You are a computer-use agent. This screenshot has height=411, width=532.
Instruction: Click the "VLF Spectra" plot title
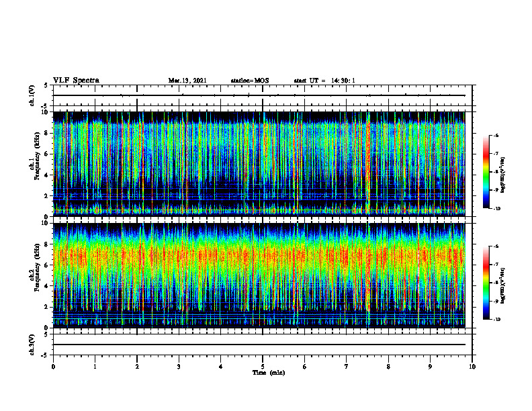pos(76,81)
